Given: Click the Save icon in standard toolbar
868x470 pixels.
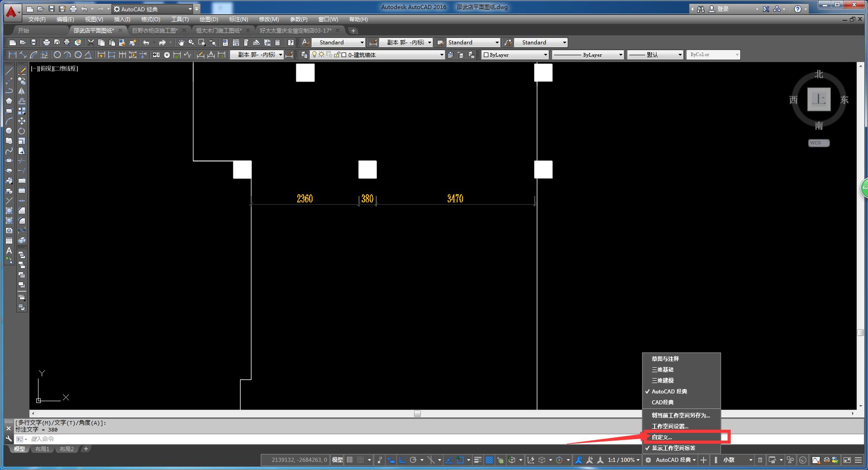Looking at the screenshot, I should click(33, 43).
